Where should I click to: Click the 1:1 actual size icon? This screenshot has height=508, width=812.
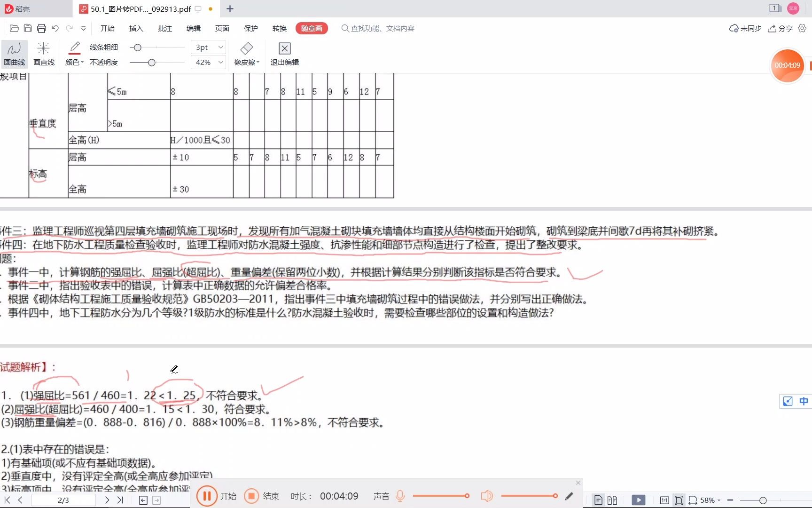click(664, 500)
